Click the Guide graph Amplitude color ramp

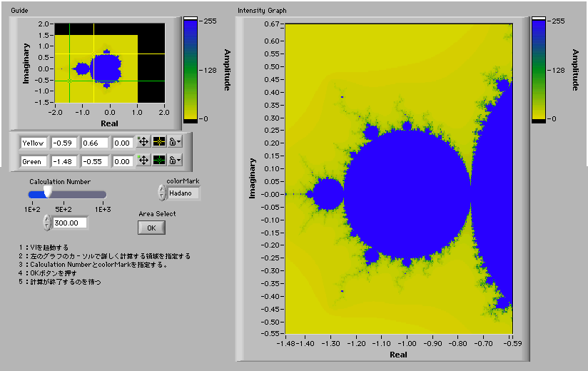coord(191,70)
